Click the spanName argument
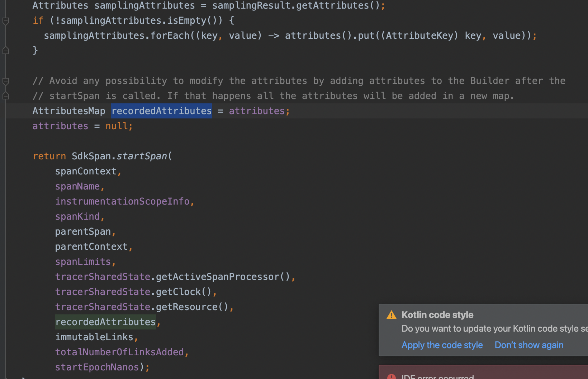588x379 pixels. [77, 186]
